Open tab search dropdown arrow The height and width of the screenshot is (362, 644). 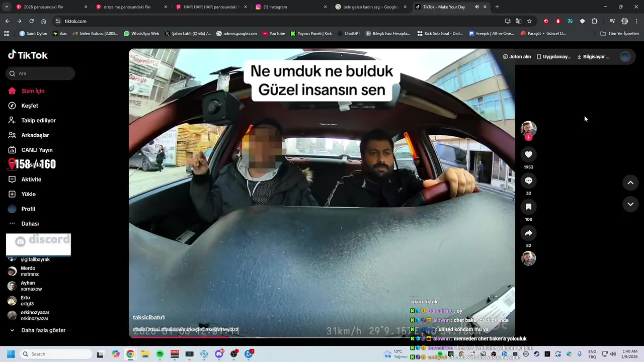[7, 7]
